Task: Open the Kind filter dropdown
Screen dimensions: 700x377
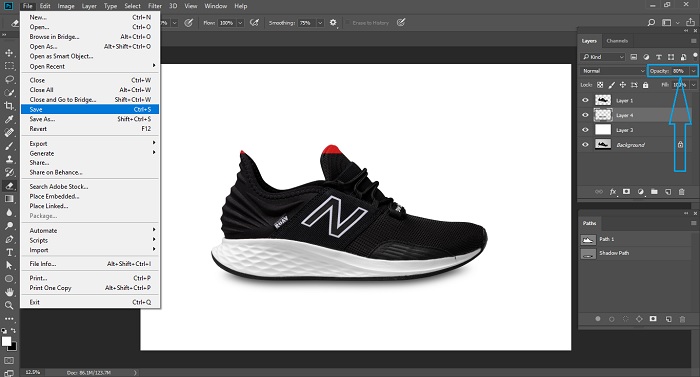Action: pyautogui.click(x=603, y=57)
